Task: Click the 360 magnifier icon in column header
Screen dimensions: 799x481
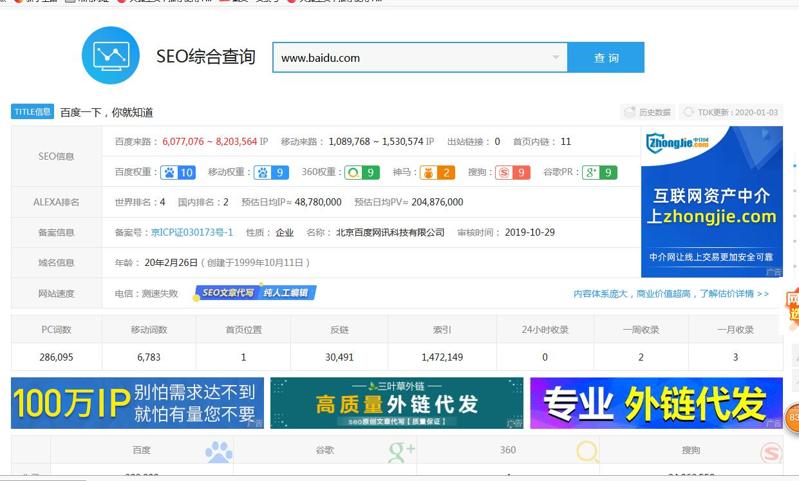Action: click(588, 451)
